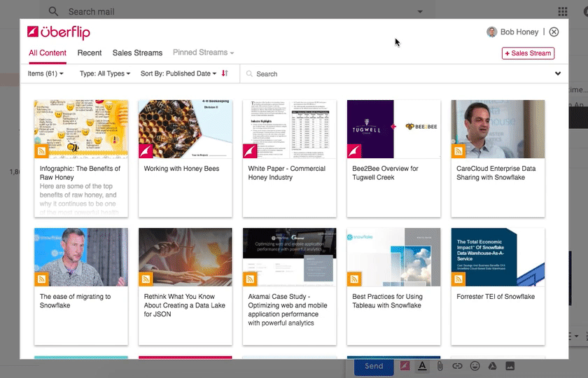Screen dimensions: 588x378
Task: Switch to the Sales Streams tab
Action: pyautogui.click(x=137, y=53)
